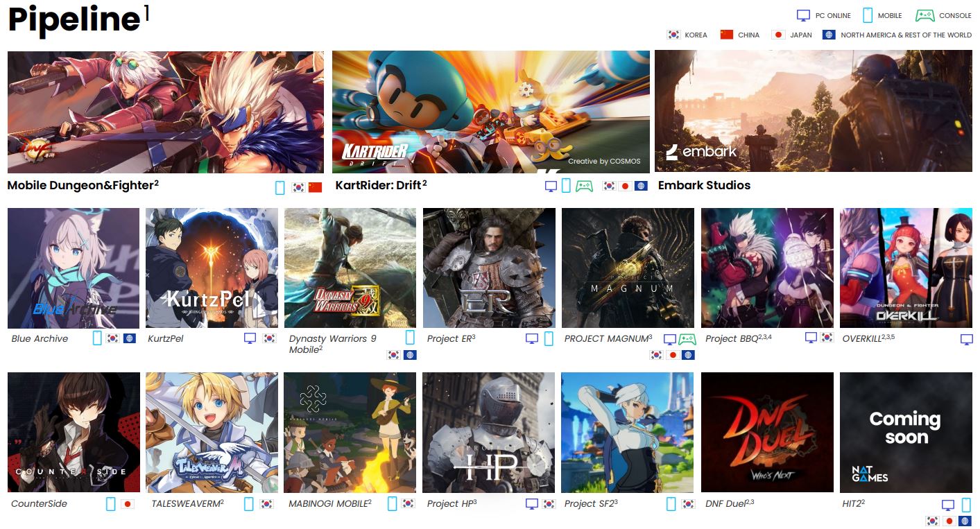Click mobile icon beside Mobile Dungeon&Fighter title
Viewport: 980px width, 529px height.
[x=280, y=187]
